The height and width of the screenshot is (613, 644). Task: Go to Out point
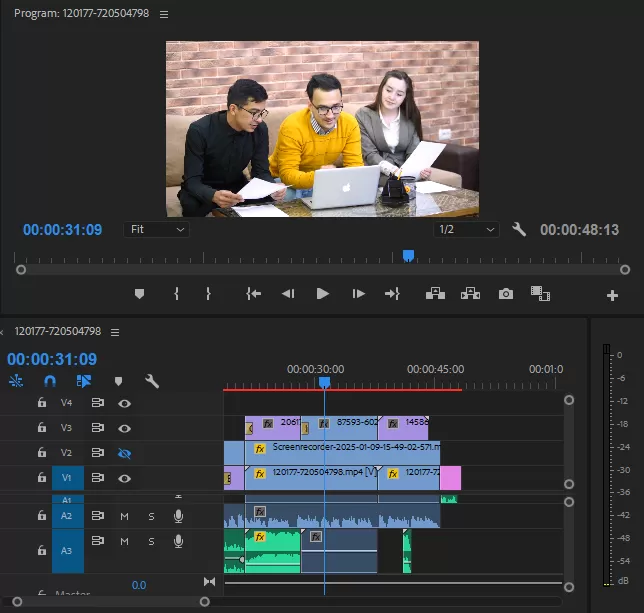click(x=392, y=294)
